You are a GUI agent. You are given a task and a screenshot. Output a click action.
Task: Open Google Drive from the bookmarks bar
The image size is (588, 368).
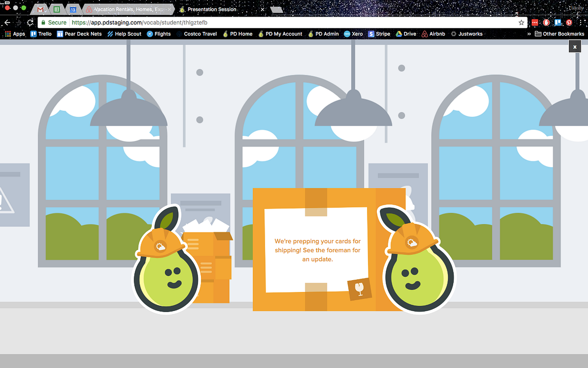(x=406, y=34)
